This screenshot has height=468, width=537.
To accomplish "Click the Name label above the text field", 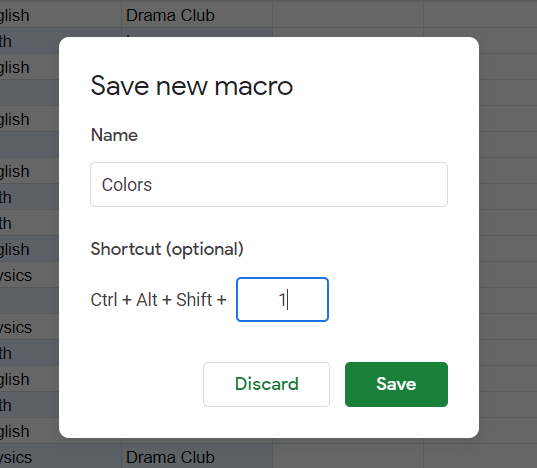I will (114, 135).
